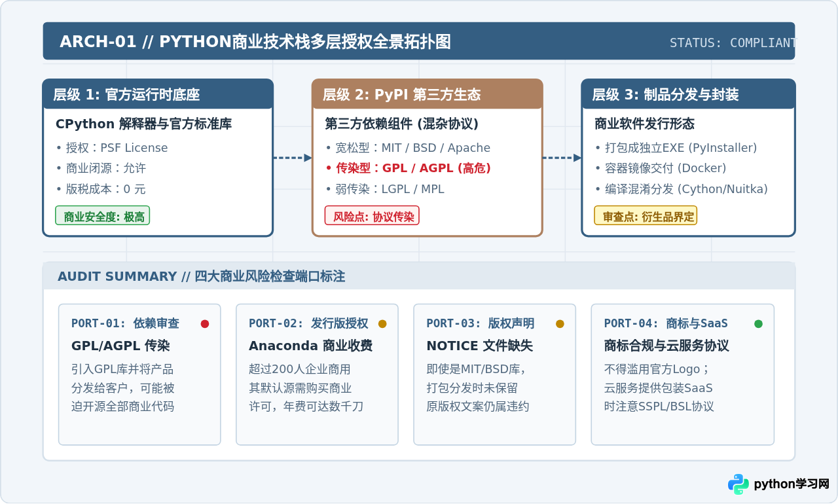
Task: Click the 许可，年费可达数千刀 description line
Action: 306,406
